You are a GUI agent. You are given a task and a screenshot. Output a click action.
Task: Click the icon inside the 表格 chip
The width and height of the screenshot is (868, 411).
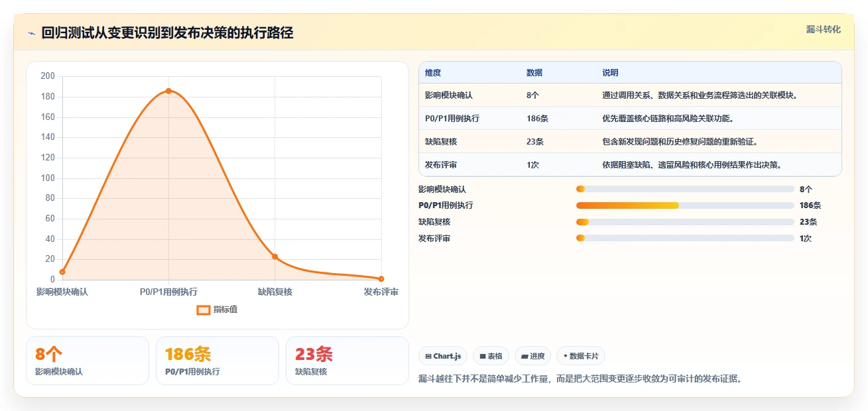pos(483,357)
